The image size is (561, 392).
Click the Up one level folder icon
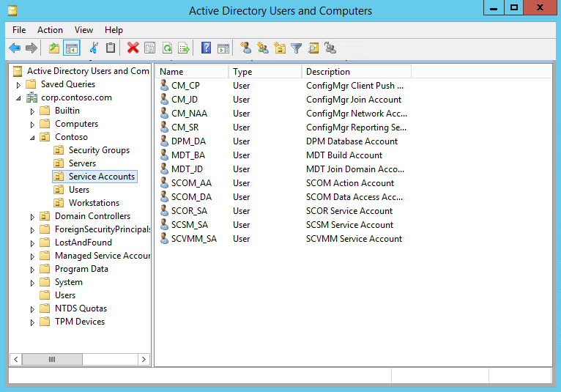[53, 48]
